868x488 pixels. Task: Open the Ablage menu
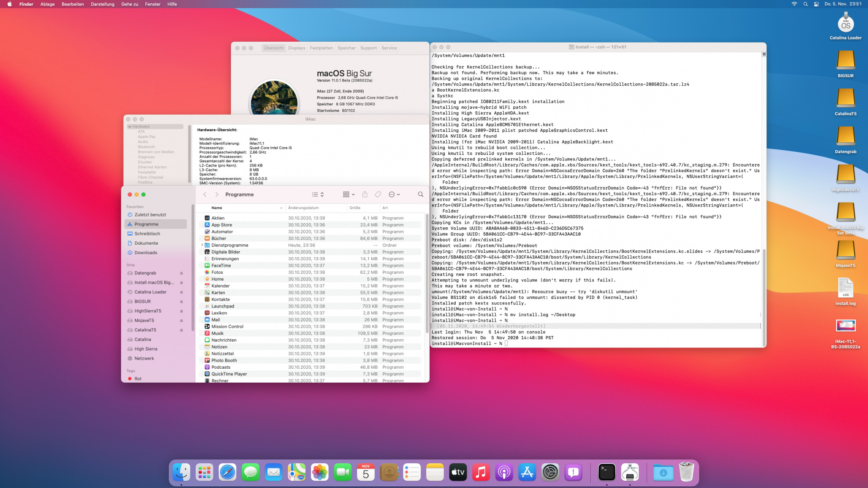pyautogui.click(x=47, y=4)
